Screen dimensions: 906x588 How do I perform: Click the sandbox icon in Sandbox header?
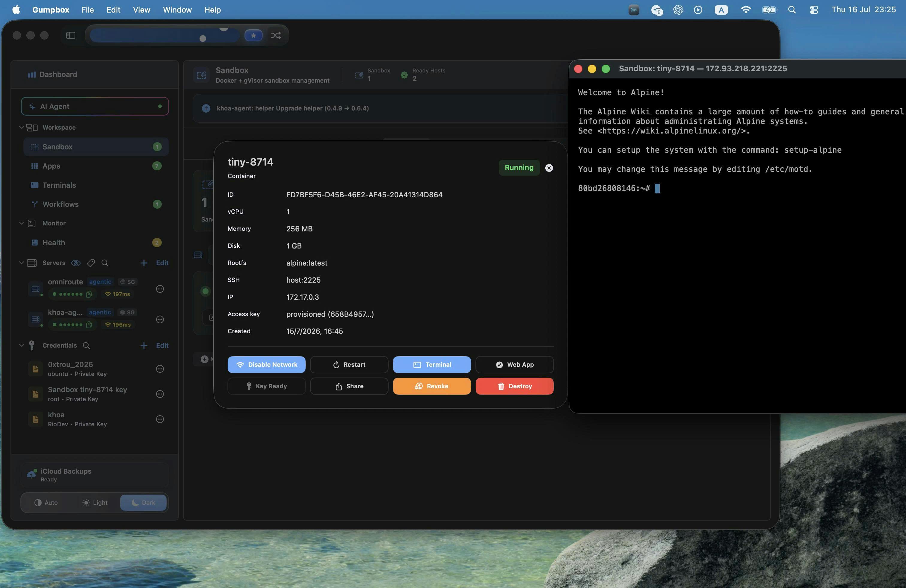(x=201, y=75)
